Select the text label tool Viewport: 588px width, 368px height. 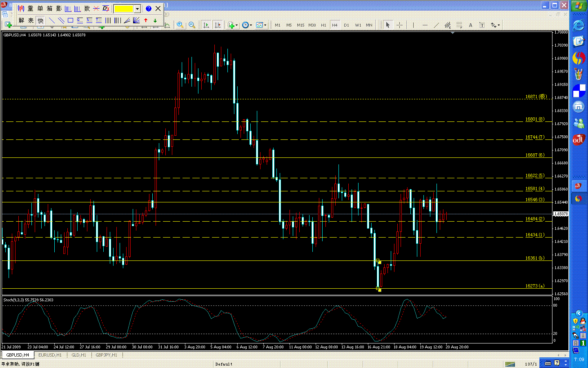482,25
